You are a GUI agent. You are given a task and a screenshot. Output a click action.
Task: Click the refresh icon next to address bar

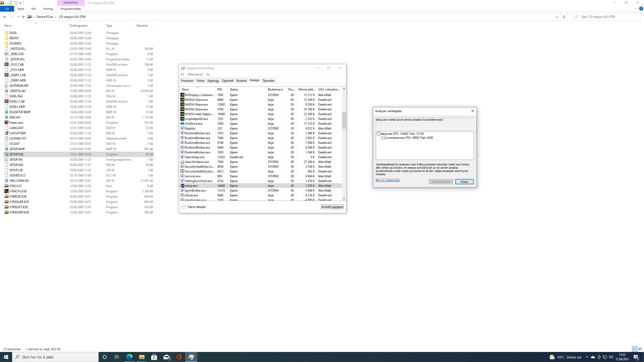pos(564,17)
